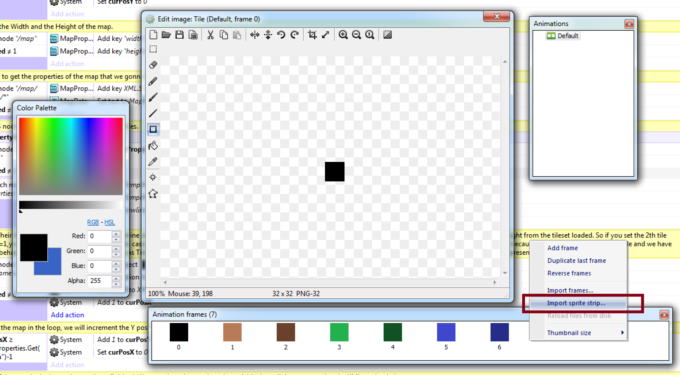The width and height of the screenshot is (680, 375).
Task: Click the Zoom in magnifier icon
Action: [343, 35]
